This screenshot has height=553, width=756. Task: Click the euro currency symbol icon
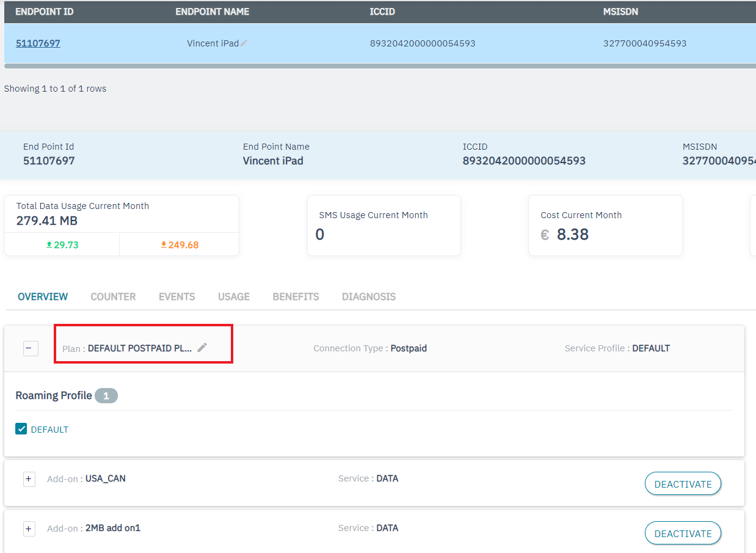click(545, 235)
